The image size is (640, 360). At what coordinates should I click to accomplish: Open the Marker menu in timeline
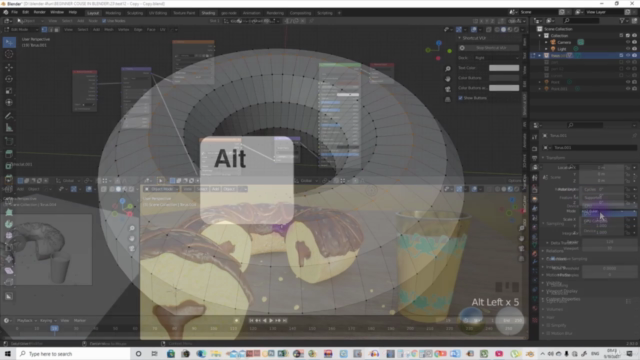pyautogui.click(x=80, y=320)
